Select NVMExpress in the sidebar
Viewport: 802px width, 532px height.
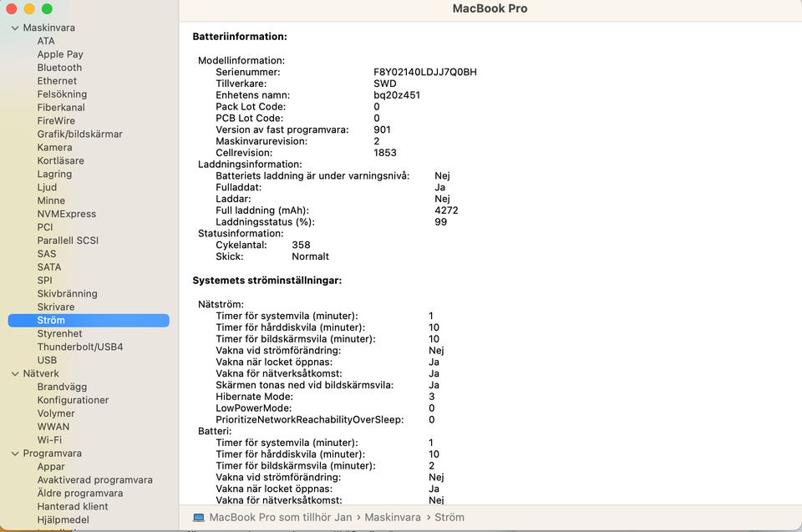point(67,214)
